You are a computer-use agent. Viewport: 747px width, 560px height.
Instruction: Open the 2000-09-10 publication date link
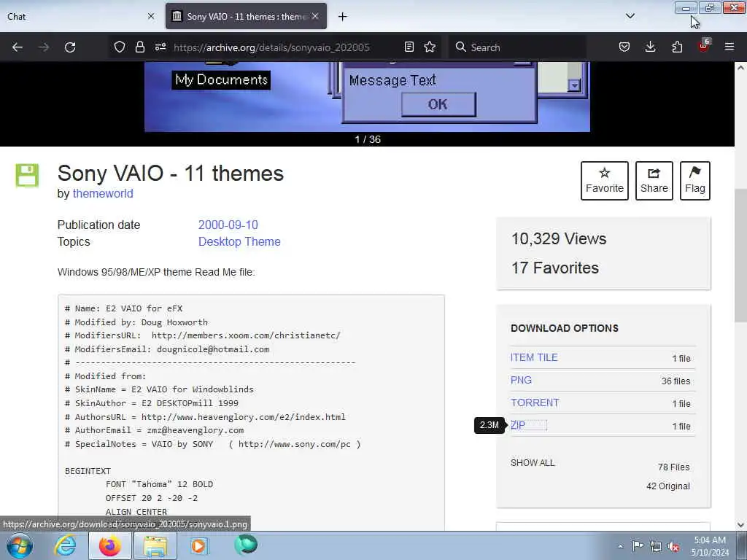(228, 225)
